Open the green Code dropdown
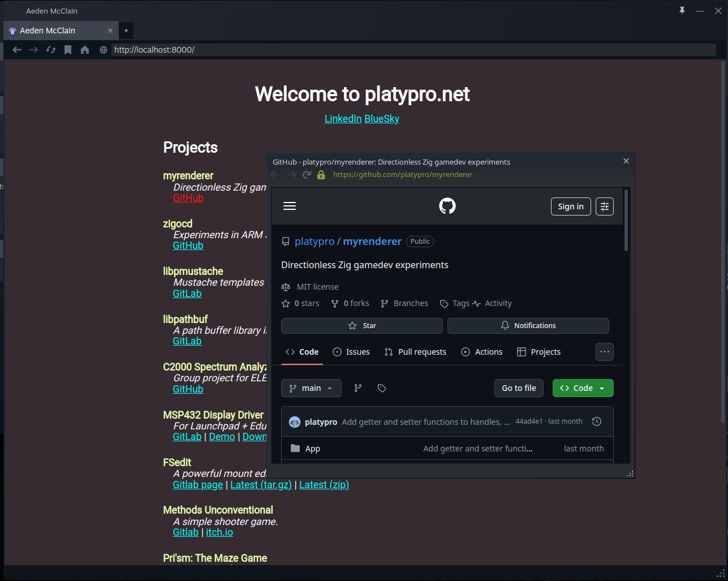The image size is (728, 581). [x=583, y=388]
